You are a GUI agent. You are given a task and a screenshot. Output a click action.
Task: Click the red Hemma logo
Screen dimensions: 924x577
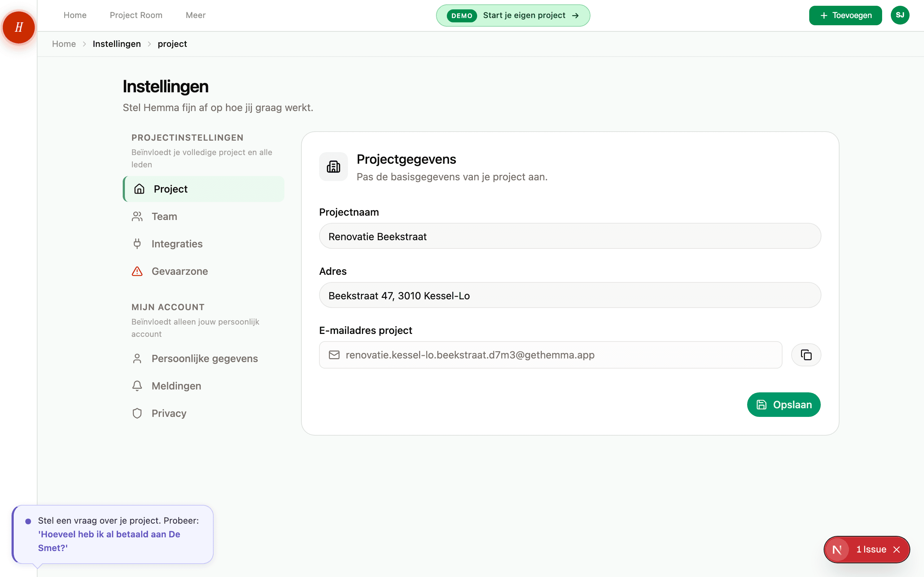18,27
